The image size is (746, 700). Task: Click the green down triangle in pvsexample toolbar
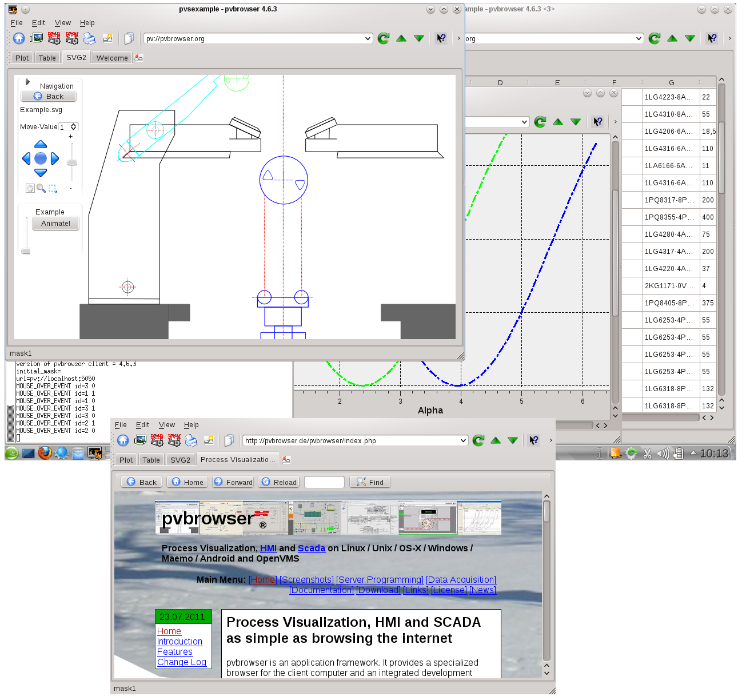pos(419,38)
